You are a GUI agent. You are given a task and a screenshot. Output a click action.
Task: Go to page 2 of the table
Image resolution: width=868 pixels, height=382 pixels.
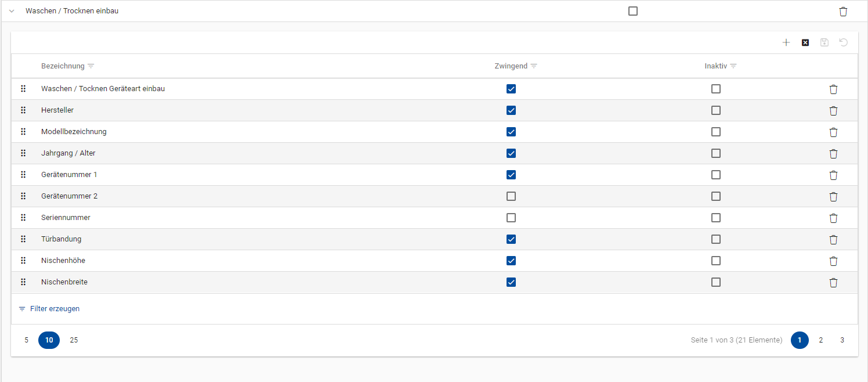(x=820, y=340)
